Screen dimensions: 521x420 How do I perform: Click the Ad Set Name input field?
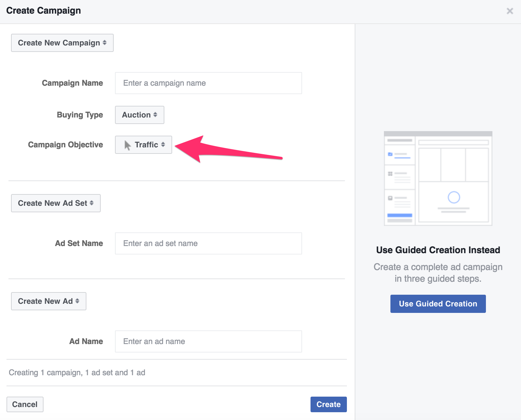point(209,243)
